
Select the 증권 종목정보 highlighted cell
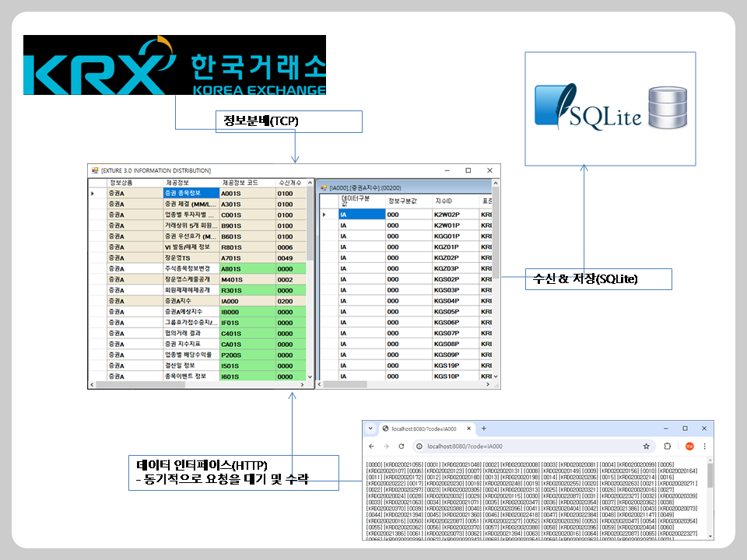(x=191, y=194)
